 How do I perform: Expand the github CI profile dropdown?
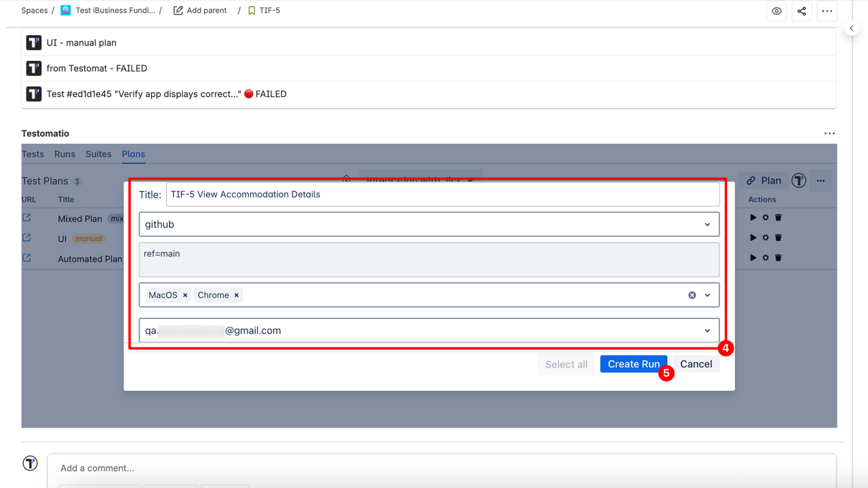tap(707, 225)
